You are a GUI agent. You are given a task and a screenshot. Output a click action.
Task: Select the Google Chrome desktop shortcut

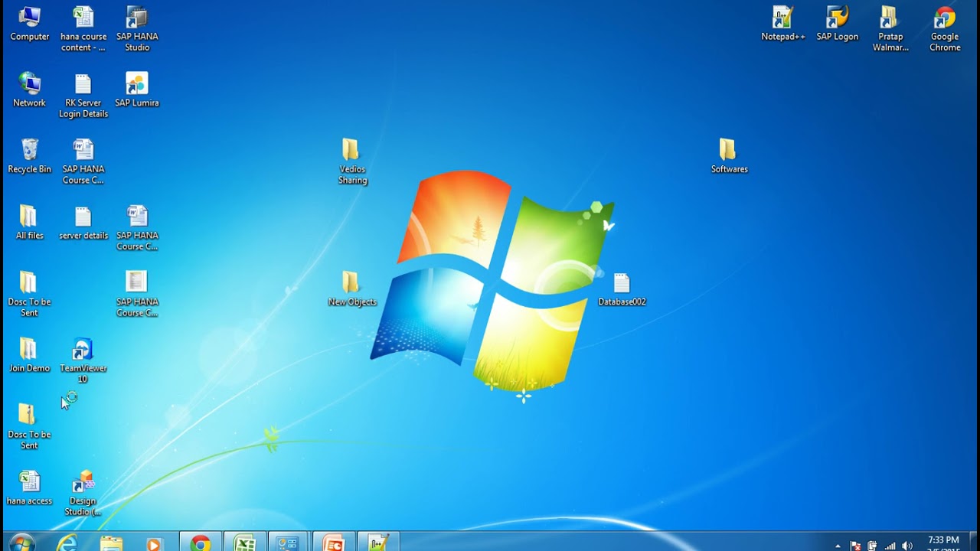[x=945, y=29]
